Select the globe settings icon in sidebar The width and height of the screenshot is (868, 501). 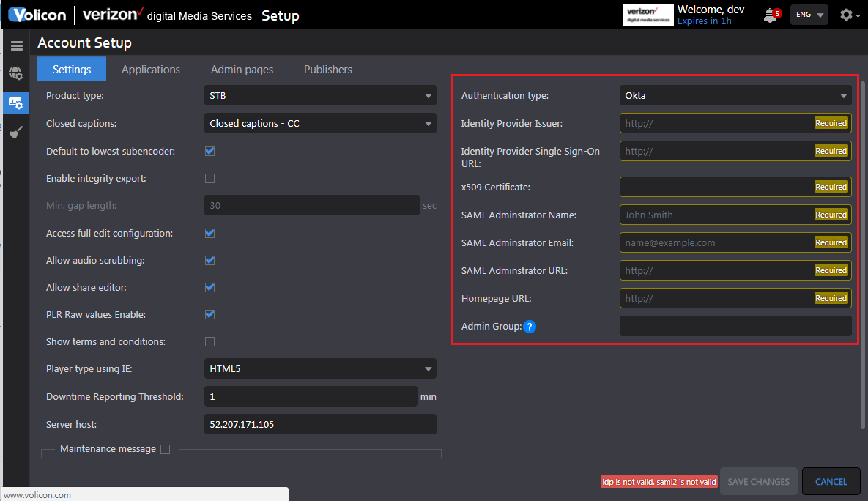click(16, 73)
